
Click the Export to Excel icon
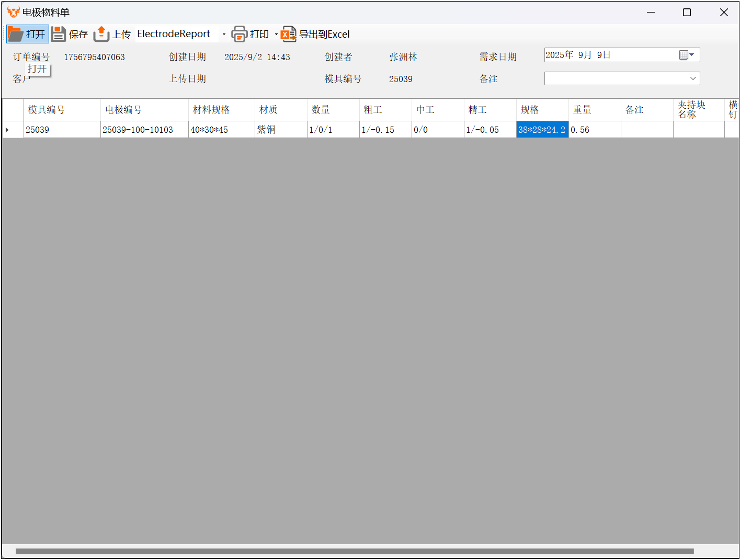[288, 34]
